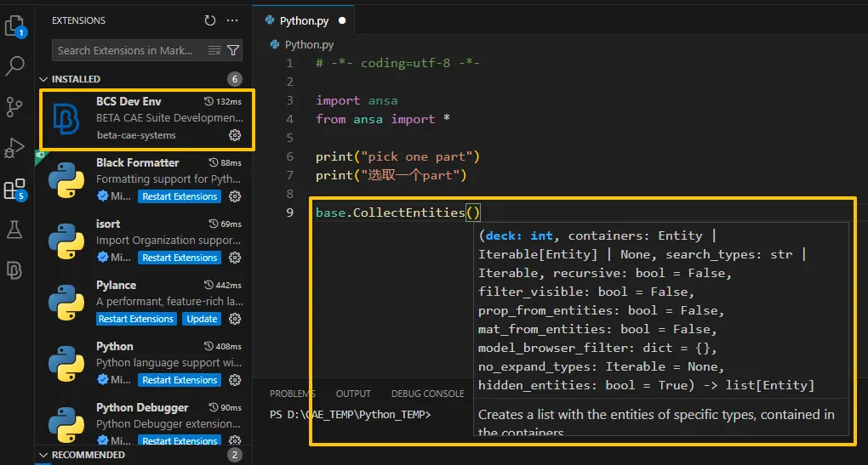This screenshot has height=465, width=868.
Task: Click beta-cae-systems publisher name
Action: [136, 135]
